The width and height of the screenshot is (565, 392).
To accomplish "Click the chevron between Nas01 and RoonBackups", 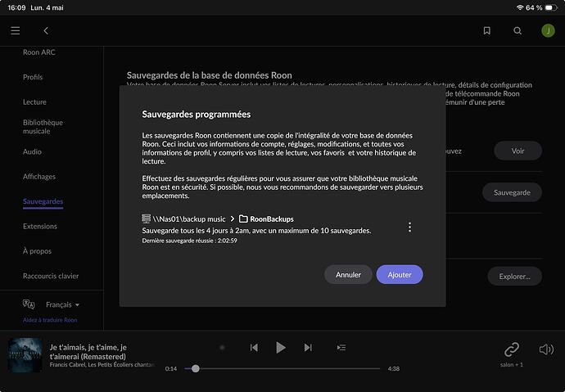I will coord(233,219).
